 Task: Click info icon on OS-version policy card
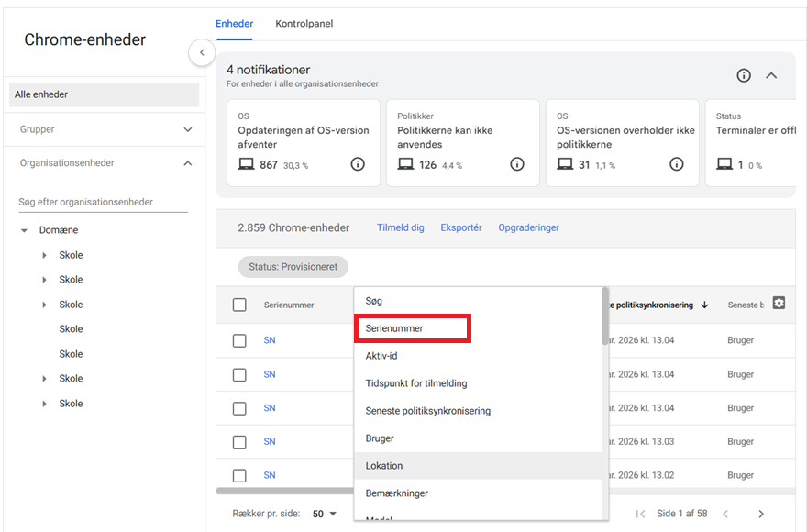click(x=677, y=164)
